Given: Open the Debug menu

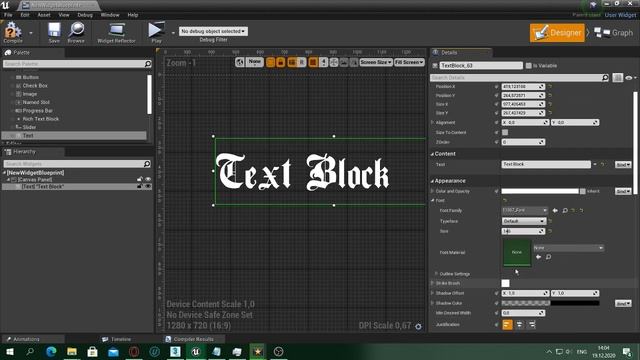Looking at the screenshot, I should point(85,15).
